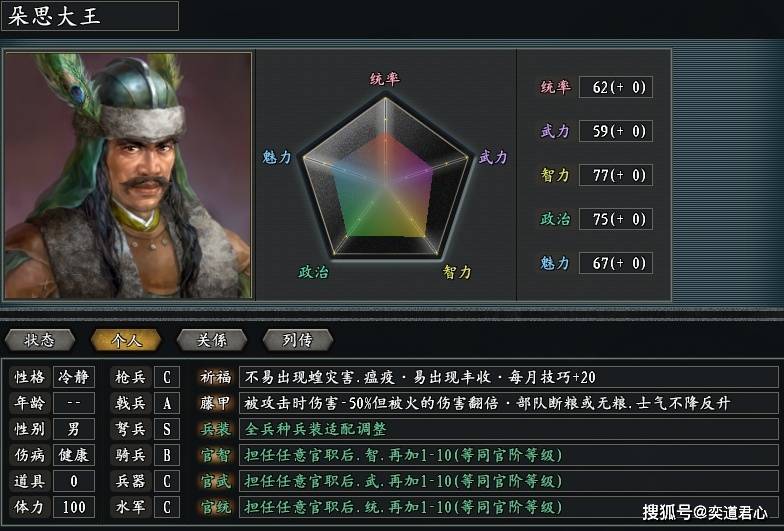Click the officer portrait of 朵思大王
The height and width of the screenshot is (531, 784).
click(128, 176)
